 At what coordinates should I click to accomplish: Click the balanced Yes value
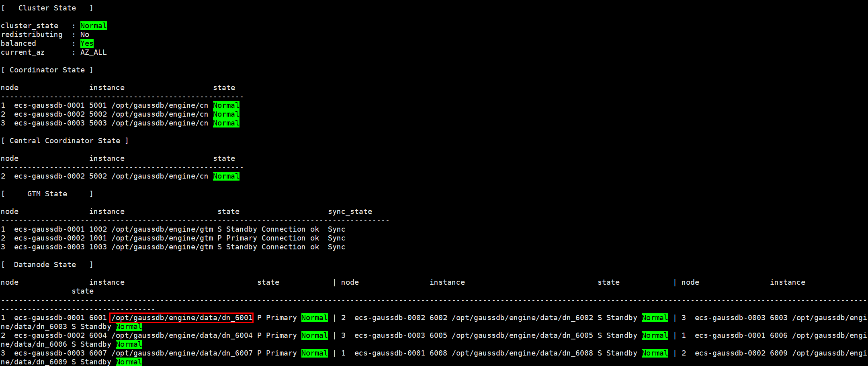coord(87,43)
